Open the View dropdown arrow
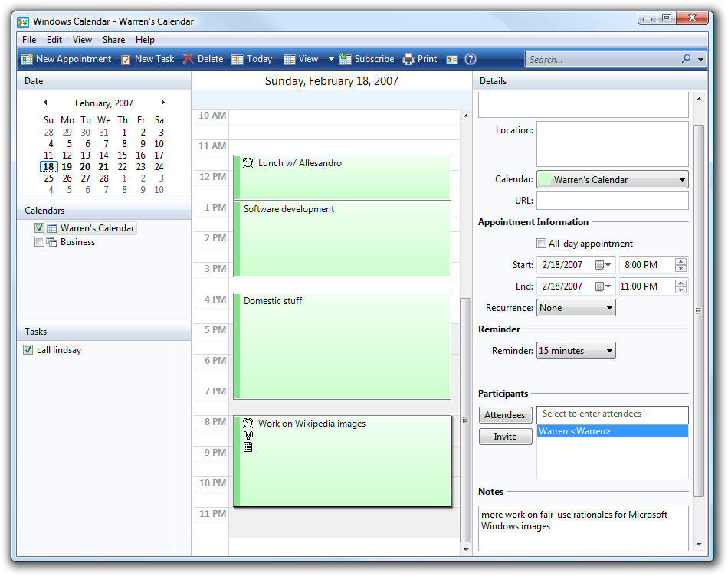This screenshot has height=576, width=728. (x=331, y=60)
